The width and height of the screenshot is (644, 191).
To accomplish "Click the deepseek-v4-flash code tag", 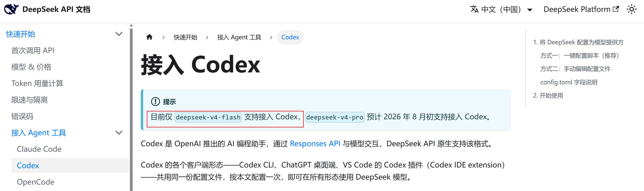I will 208,117.
